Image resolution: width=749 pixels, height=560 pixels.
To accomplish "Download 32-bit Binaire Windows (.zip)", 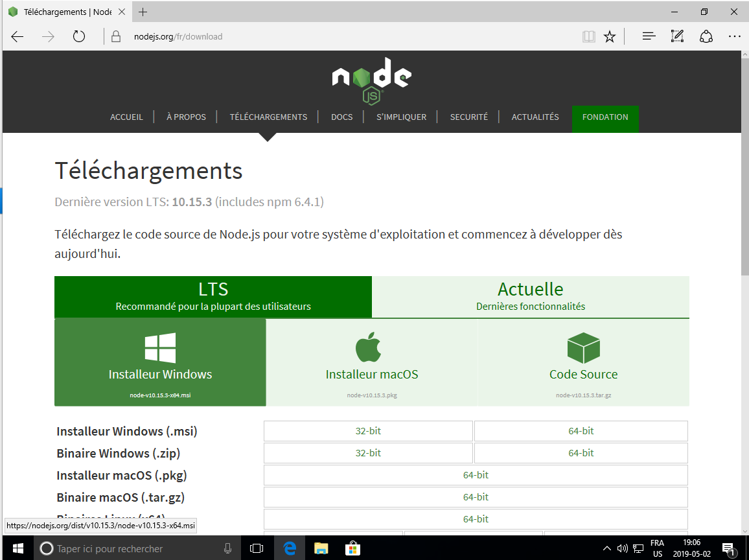I will tap(368, 453).
